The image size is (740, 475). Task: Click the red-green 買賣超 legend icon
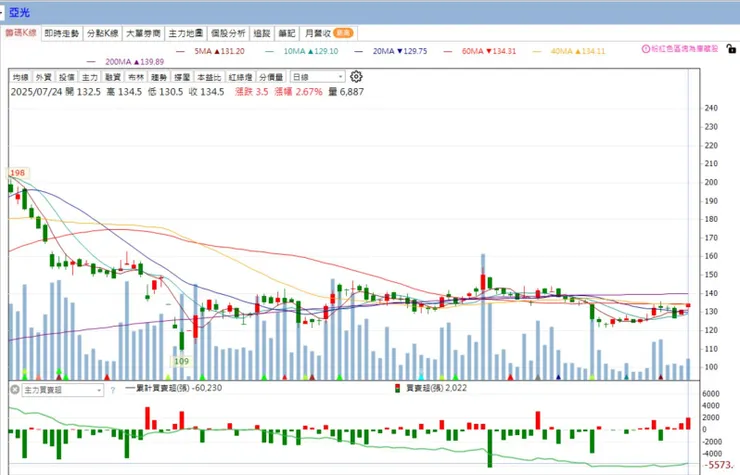coord(397,388)
